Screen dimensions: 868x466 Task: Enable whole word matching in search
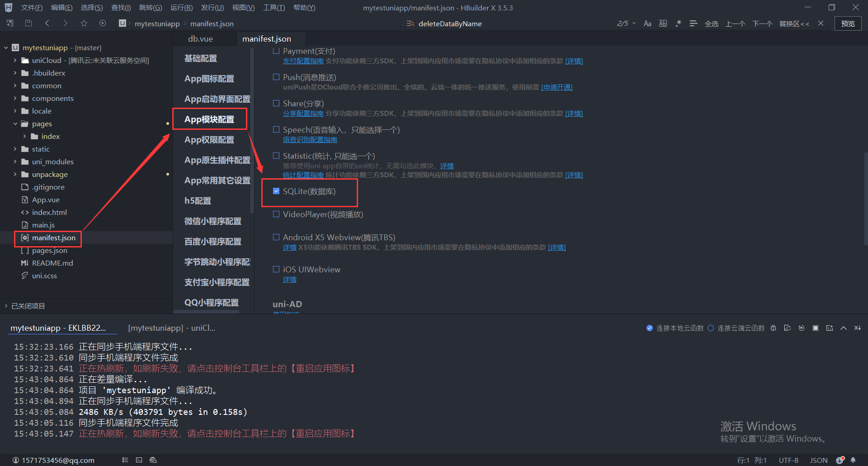(x=663, y=24)
